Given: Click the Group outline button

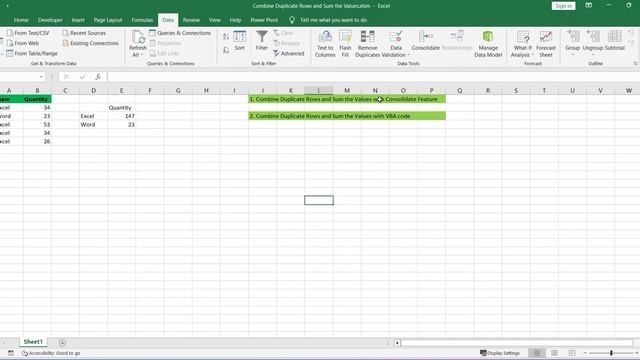Looking at the screenshot, I should (572, 40).
